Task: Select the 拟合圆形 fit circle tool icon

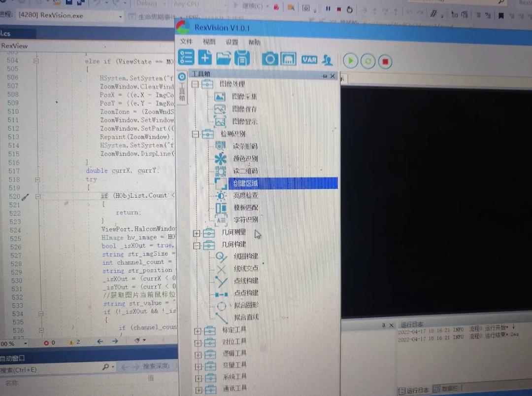Action: click(x=221, y=306)
